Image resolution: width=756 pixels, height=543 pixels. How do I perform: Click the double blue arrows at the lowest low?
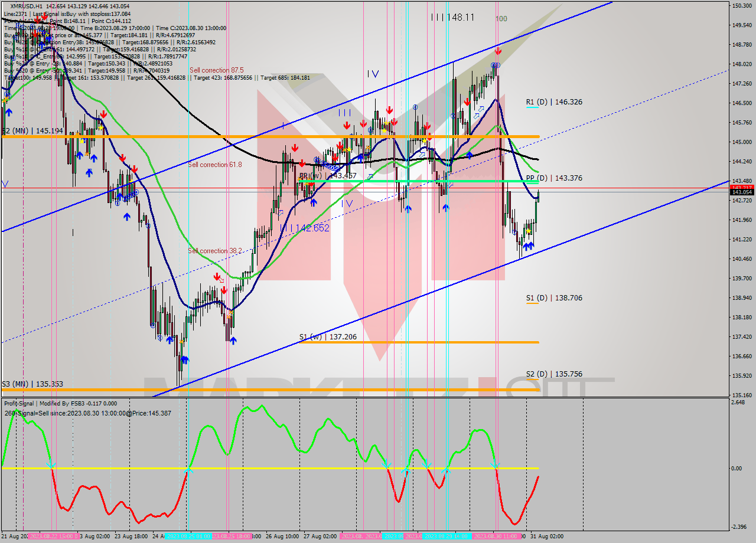(184, 359)
